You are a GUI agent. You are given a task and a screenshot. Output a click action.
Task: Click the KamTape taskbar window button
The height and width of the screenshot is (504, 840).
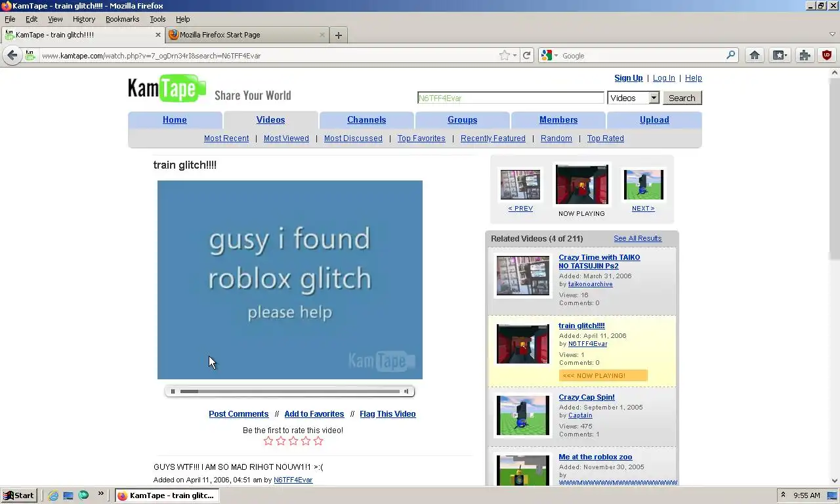pos(167,495)
